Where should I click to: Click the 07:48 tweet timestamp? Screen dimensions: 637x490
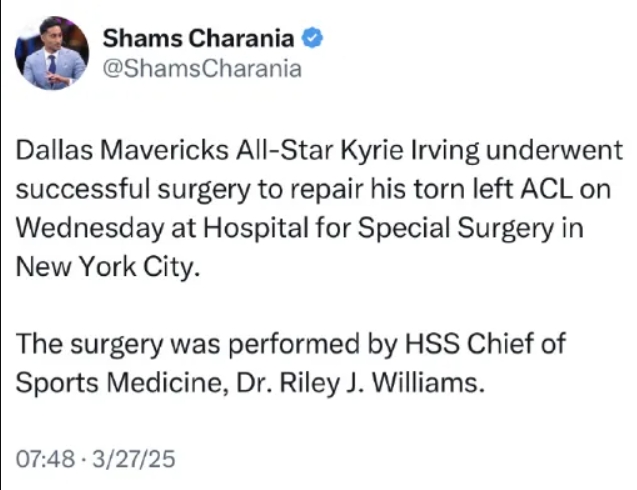pyautogui.click(x=46, y=459)
